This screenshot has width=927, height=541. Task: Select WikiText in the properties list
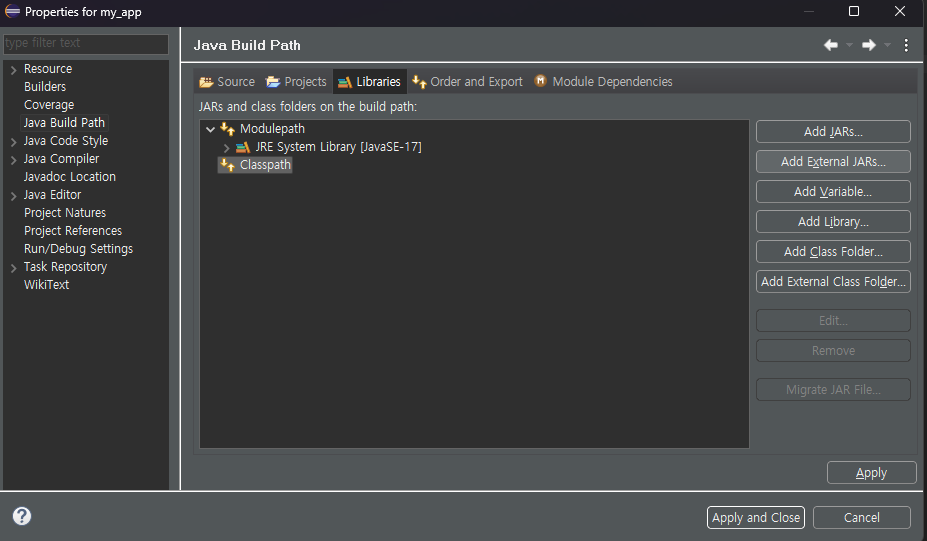point(47,284)
